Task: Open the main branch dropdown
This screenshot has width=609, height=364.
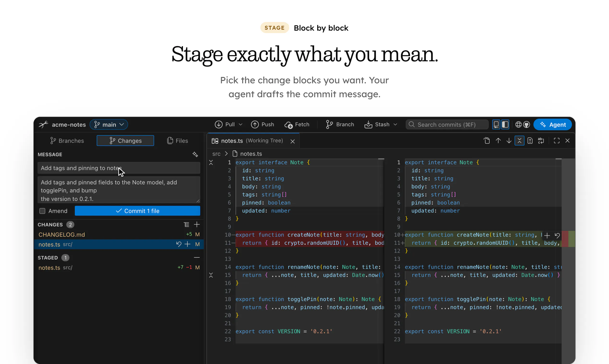Action: click(x=109, y=125)
